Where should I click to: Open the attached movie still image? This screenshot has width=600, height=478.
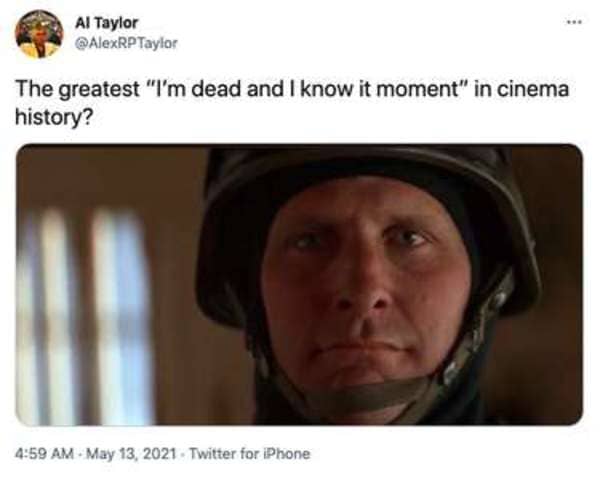coord(299,285)
